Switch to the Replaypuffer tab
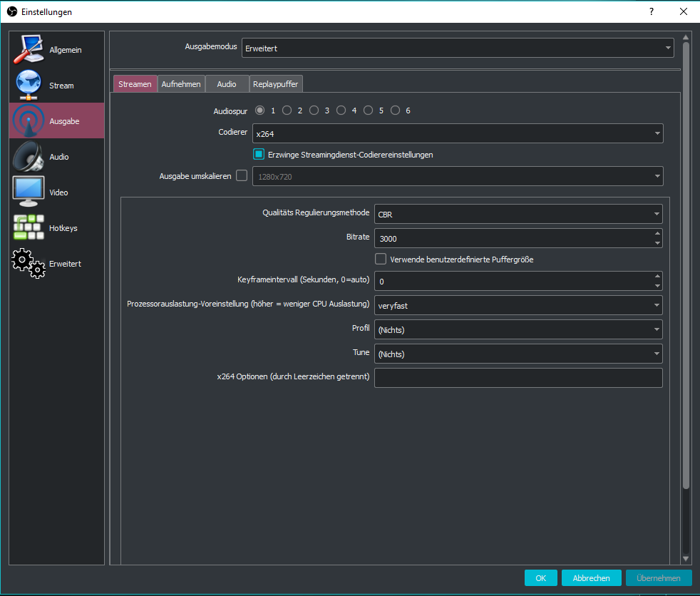 pyautogui.click(x=276, y=84)
